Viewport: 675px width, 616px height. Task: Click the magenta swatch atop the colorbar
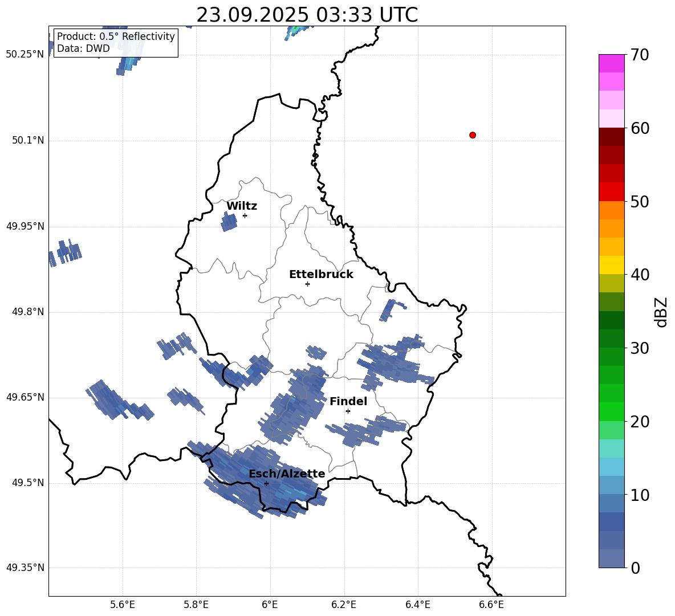click(612, 64)
